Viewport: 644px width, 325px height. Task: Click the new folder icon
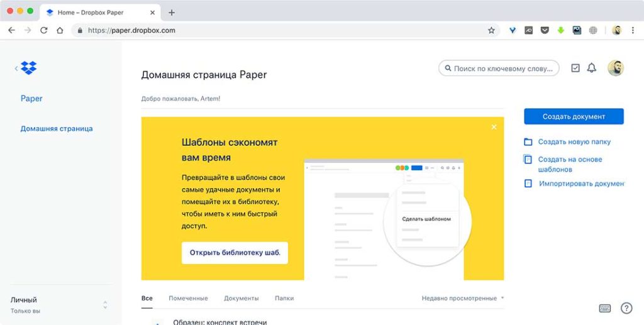(x=528, y=142)
